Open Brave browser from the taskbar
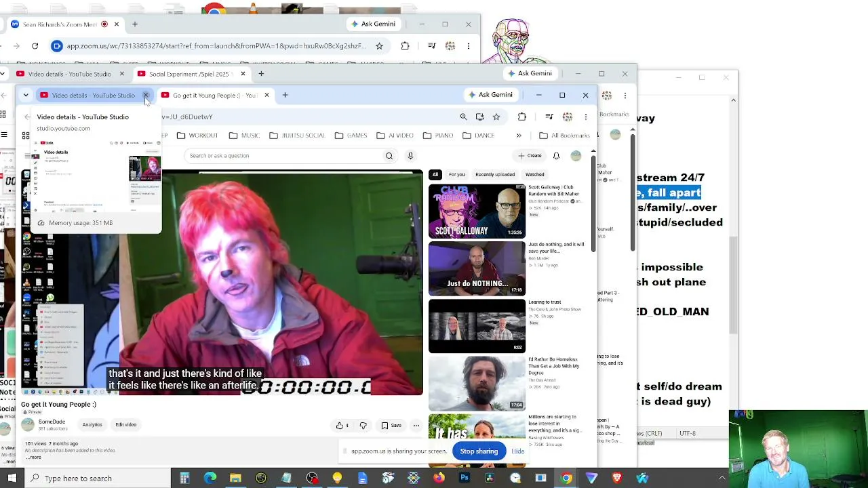868x488 pixels. pos(617,479)
